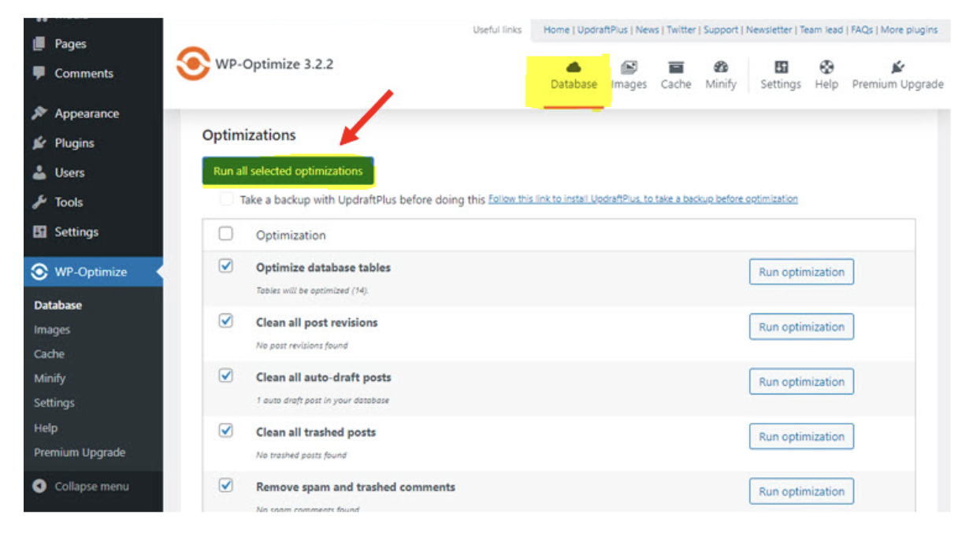Viewport: 980px width, 537px height.
Task: Click the Plugins plug icon in sidebar
Action: (39, 143)
